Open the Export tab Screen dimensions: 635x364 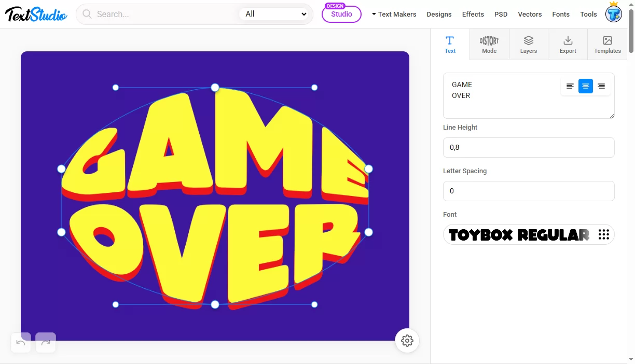[x=568, y=45]
